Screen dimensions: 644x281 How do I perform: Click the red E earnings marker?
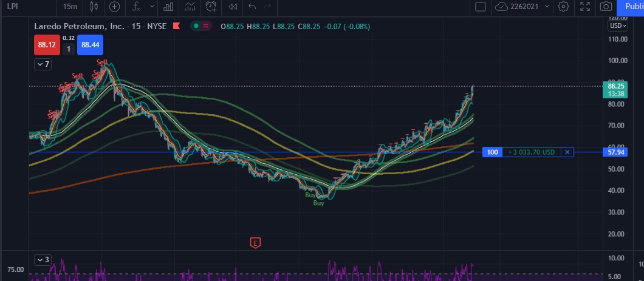coord(255,243)
